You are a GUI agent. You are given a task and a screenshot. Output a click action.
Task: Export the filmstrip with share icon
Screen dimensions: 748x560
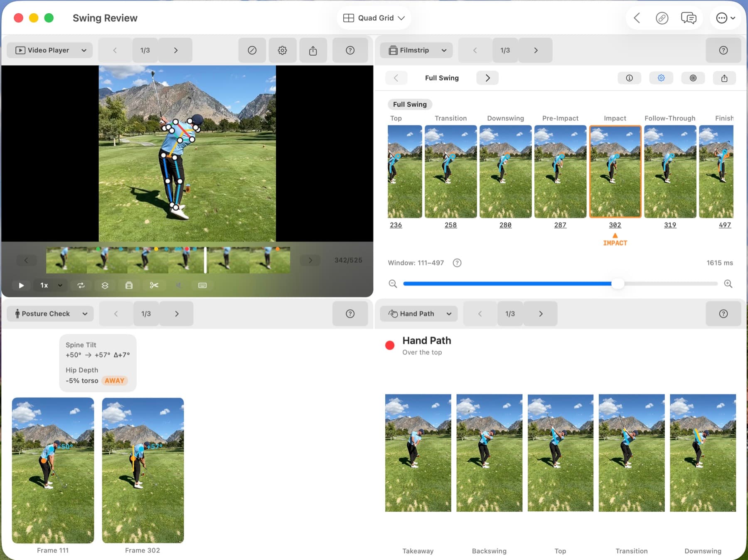pos(724,78)
